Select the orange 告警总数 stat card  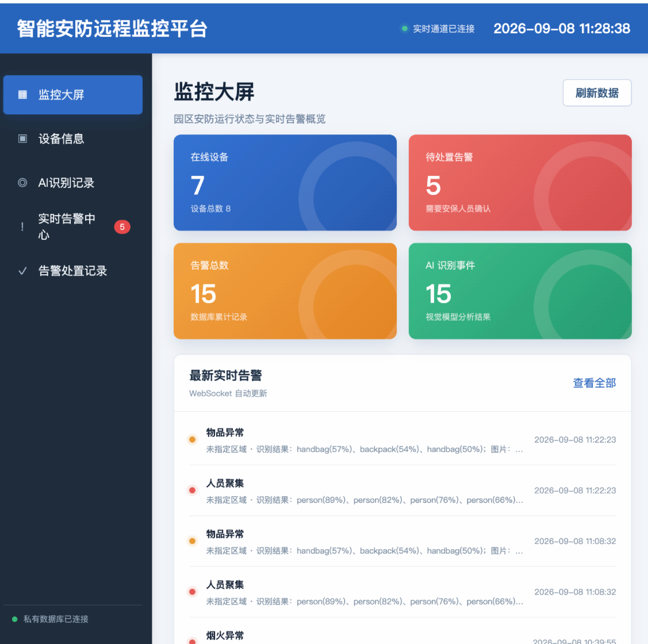[x=285, y=291]
